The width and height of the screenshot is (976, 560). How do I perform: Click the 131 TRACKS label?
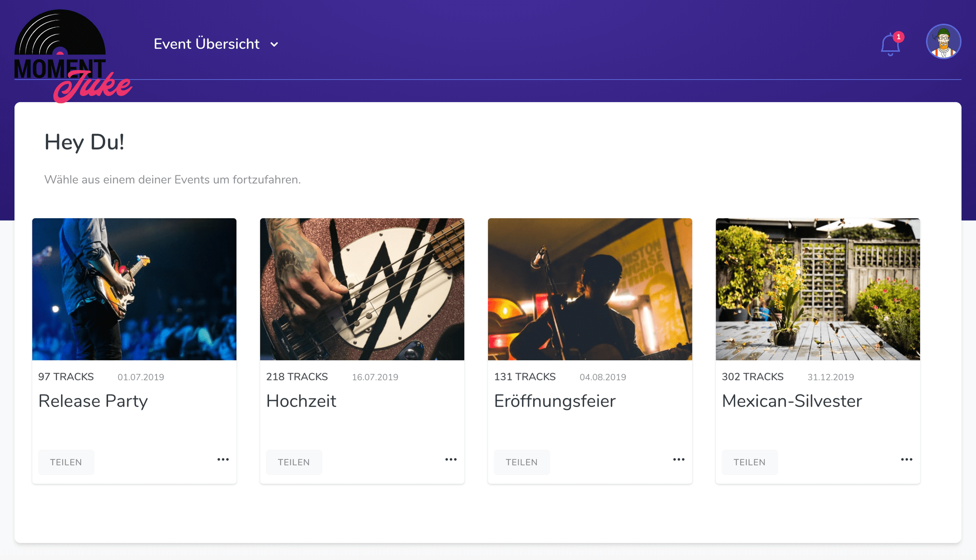coord(525,377)
